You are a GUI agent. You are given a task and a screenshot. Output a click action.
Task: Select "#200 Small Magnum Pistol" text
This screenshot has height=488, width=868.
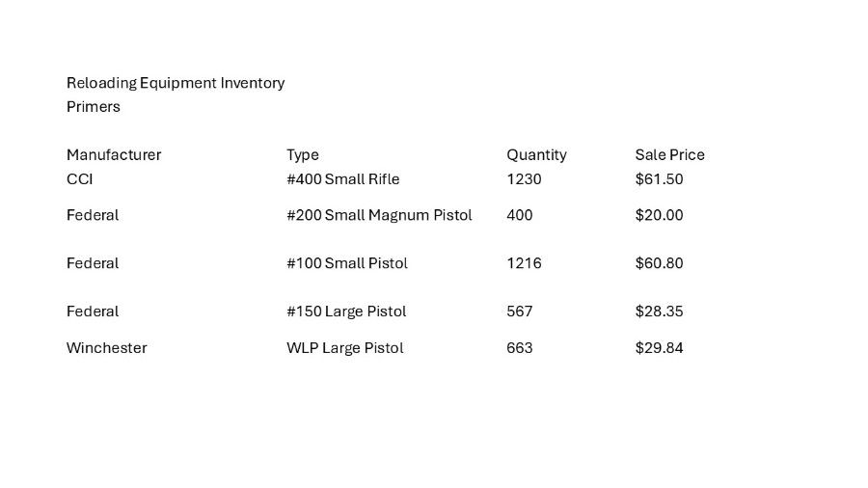379,215
